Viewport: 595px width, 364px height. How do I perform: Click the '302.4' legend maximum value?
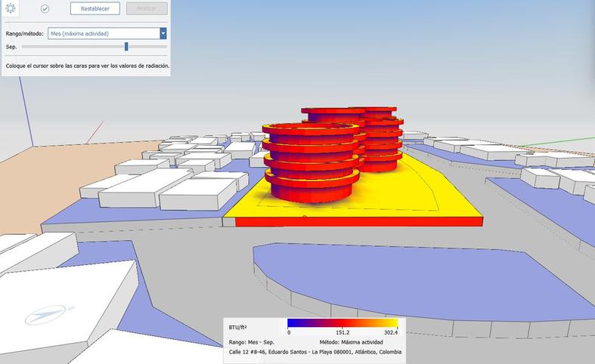pyautogui.click(x=391, y=332)
